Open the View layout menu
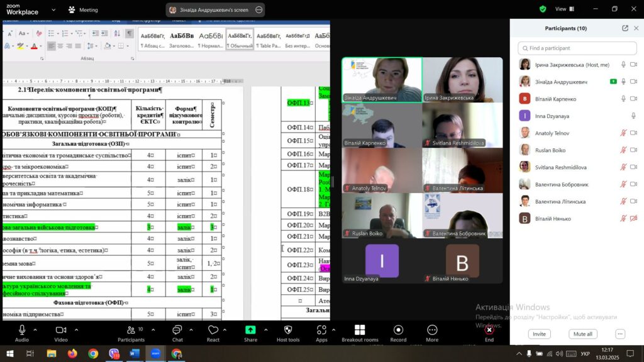Viewport: 644px width, 362px height. [x=565, y=9]
